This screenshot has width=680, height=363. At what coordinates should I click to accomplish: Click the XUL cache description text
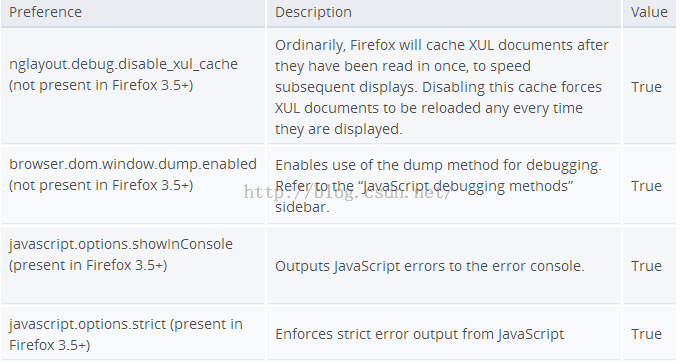(442, 87)
